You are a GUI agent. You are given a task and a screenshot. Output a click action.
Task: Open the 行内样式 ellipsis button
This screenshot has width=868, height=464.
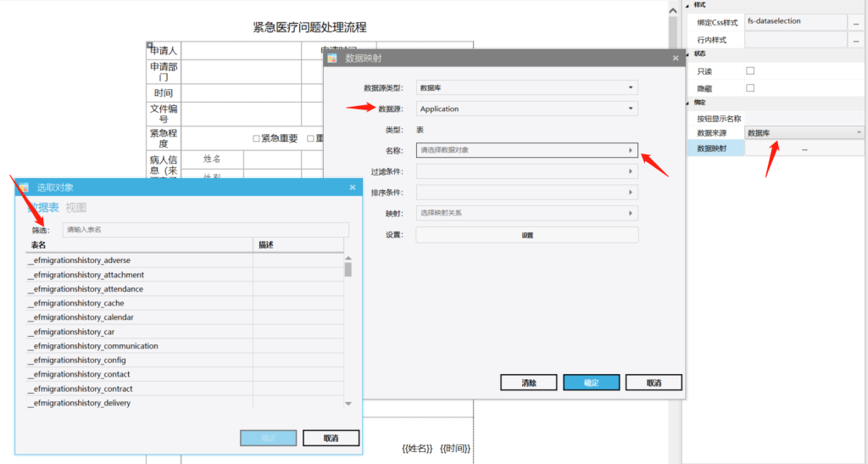pos(856,40)
